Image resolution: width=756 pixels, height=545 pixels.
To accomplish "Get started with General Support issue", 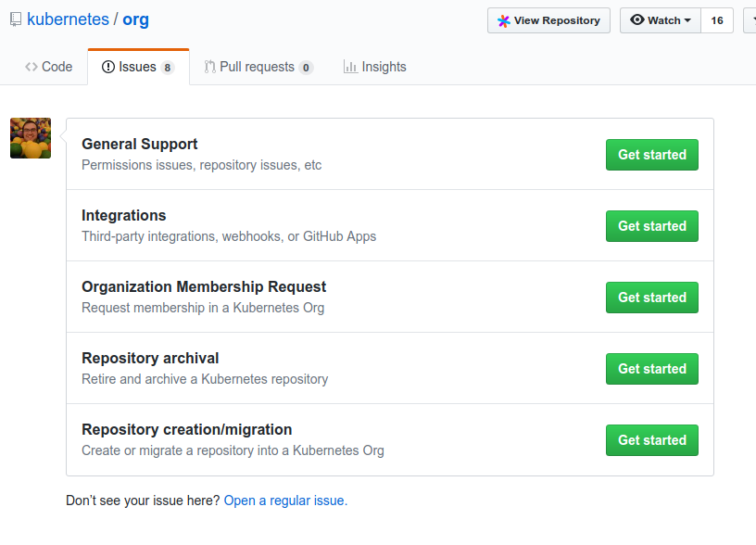I will click(651, 155).
